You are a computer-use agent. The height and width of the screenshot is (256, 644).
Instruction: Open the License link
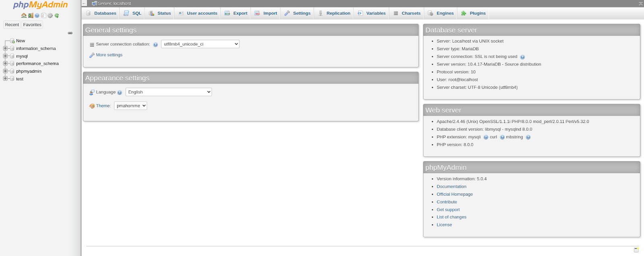pyautogui.click(x=444, y=225)
